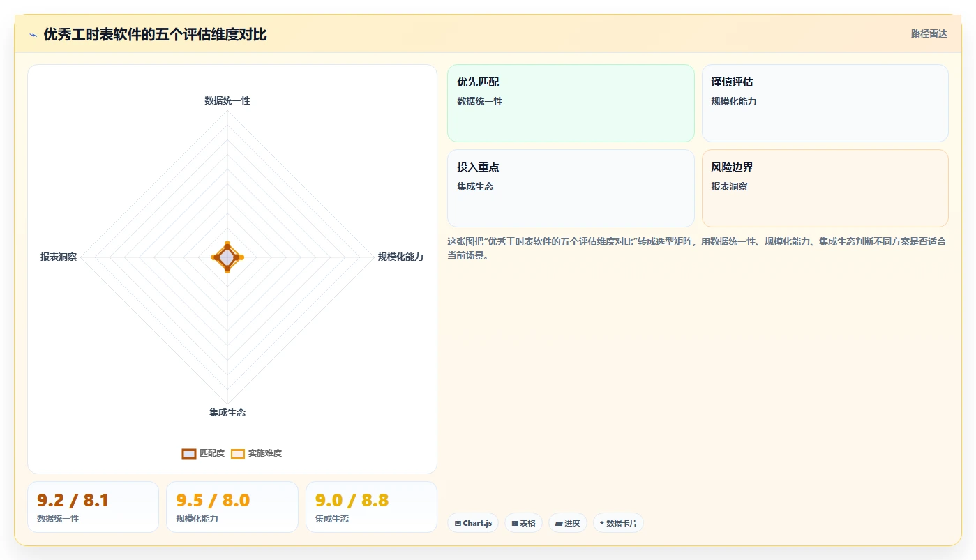Click 数据统一性 caption under 9.2 / 8.1

58,519
